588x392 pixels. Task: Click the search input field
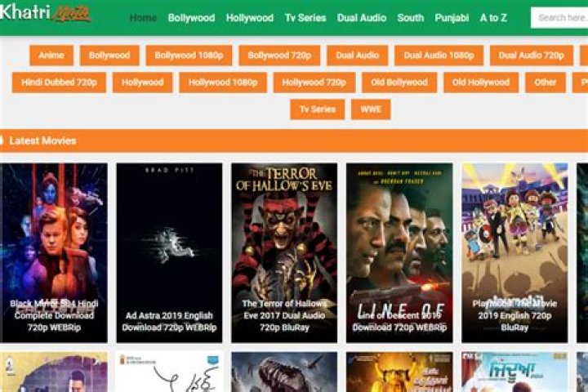560,18
